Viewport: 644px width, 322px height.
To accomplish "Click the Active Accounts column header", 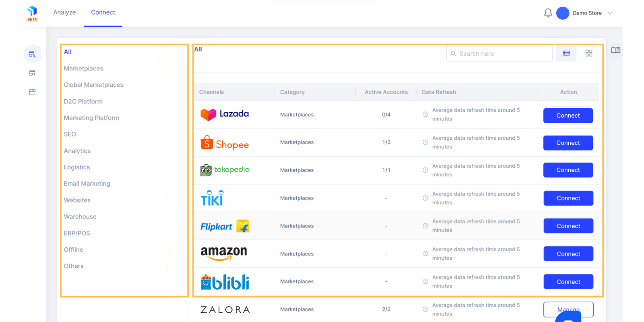I will 386,92.
